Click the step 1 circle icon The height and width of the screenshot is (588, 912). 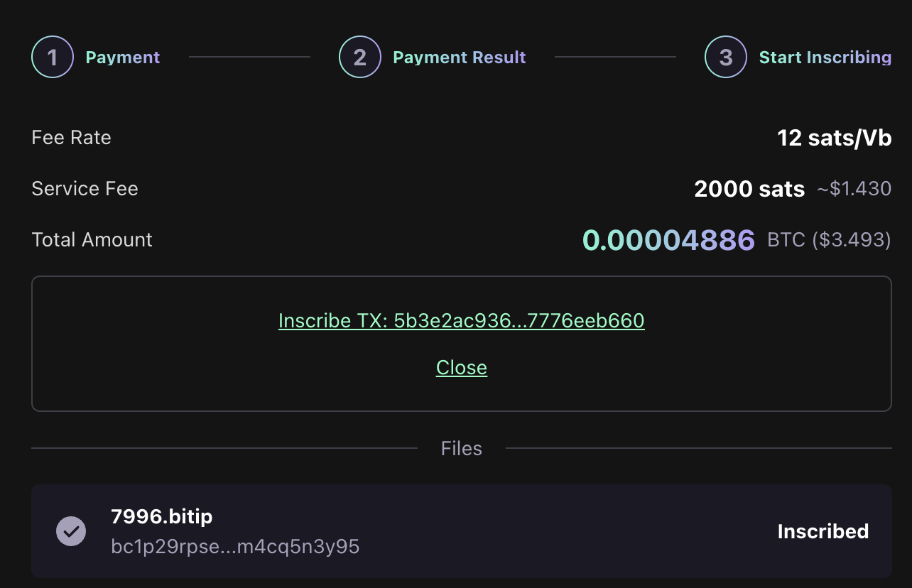(53, 57)
